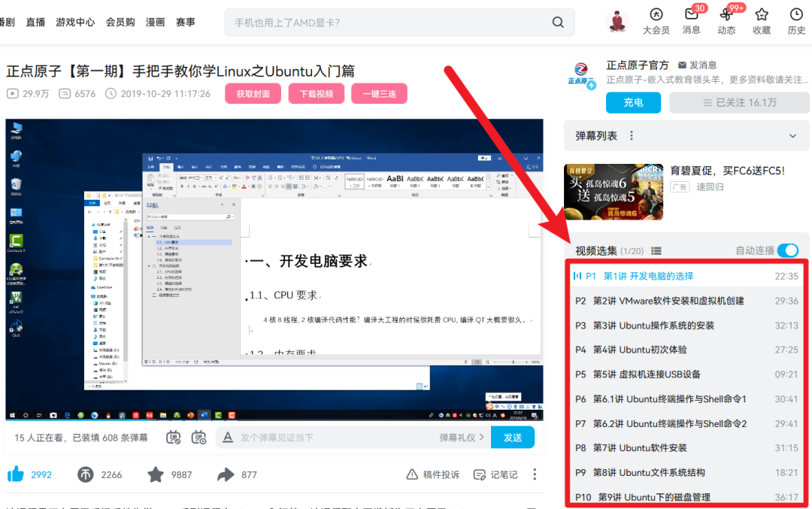
Task: Expand the 弹幕列表 panel chevron
Action: (x=793, y=136)
